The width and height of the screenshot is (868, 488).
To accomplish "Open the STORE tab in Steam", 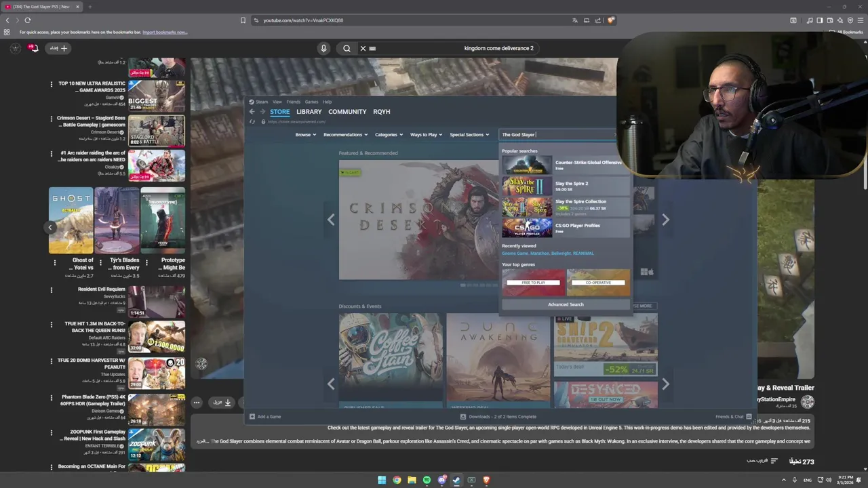I will 279,112.
